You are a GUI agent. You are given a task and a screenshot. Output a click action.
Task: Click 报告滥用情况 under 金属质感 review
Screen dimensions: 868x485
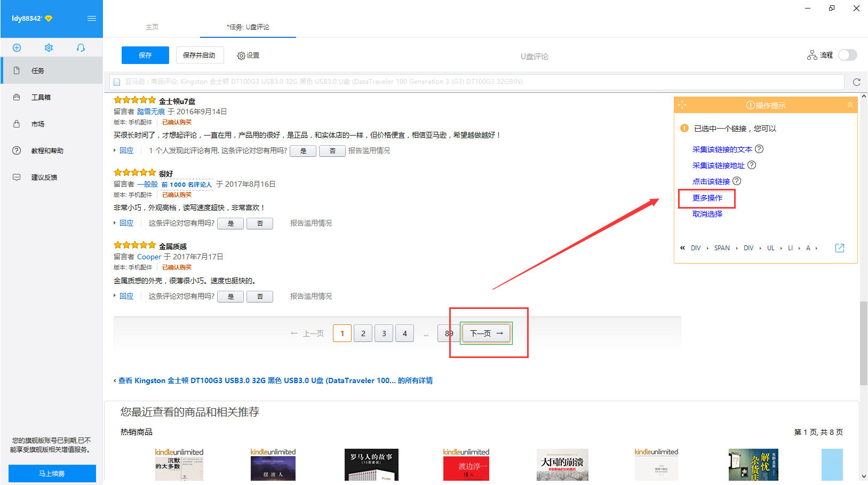(311, 296)
